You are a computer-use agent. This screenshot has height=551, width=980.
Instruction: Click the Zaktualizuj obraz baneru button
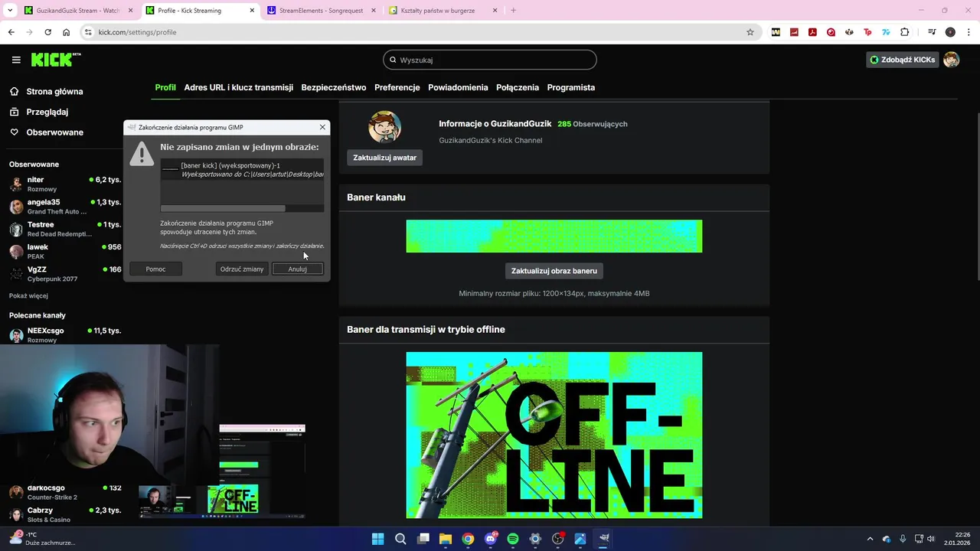point(554,271)
